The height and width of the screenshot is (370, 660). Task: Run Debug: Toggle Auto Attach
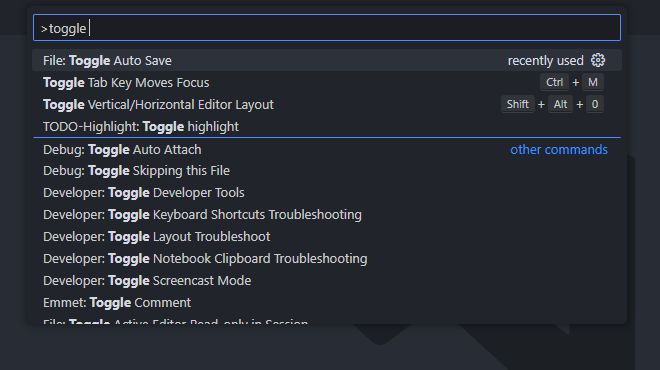click(327, 149)
